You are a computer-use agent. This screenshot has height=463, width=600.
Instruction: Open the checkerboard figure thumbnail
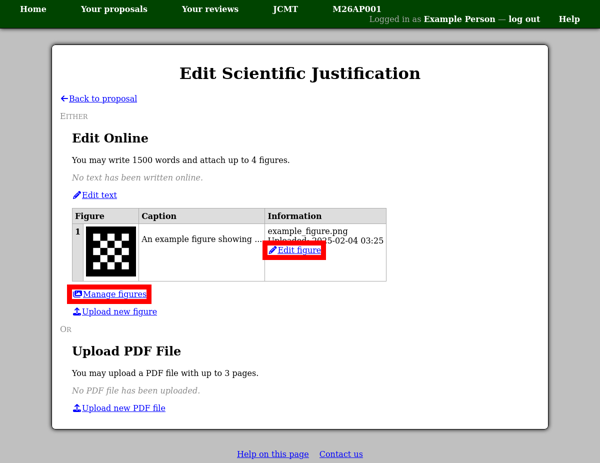point(111,251)
